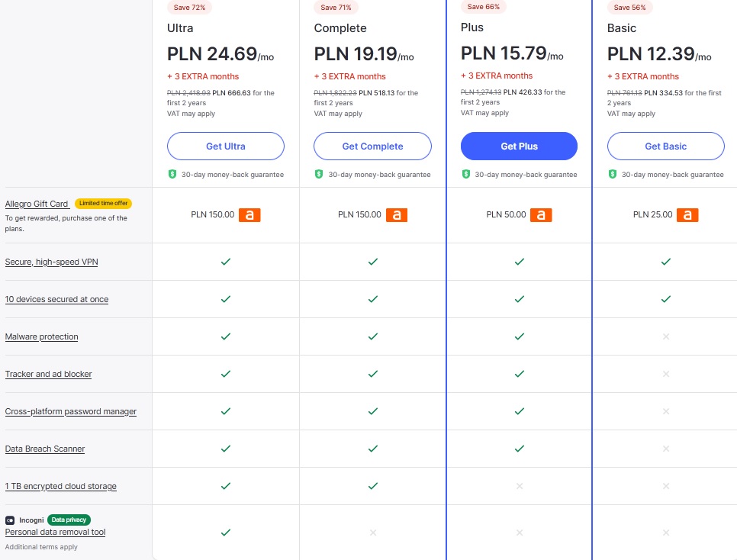
Task: Click the Get Ultra button
Action: click(226, 146)
